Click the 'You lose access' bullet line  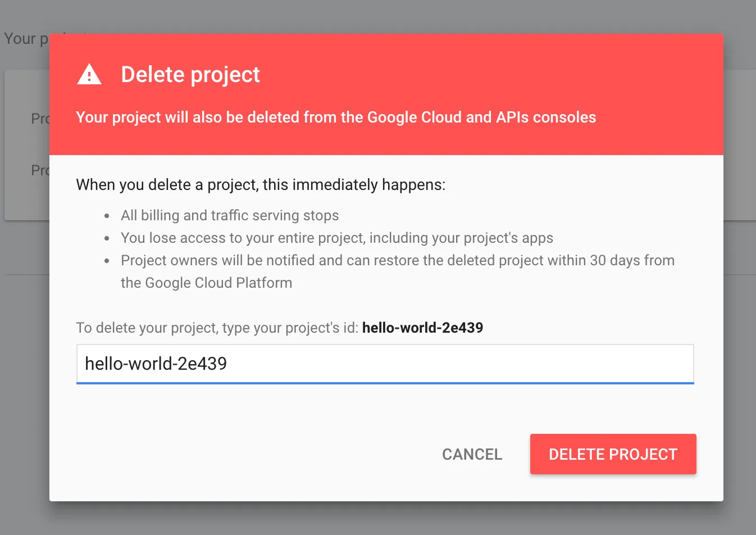click(337, 238)
